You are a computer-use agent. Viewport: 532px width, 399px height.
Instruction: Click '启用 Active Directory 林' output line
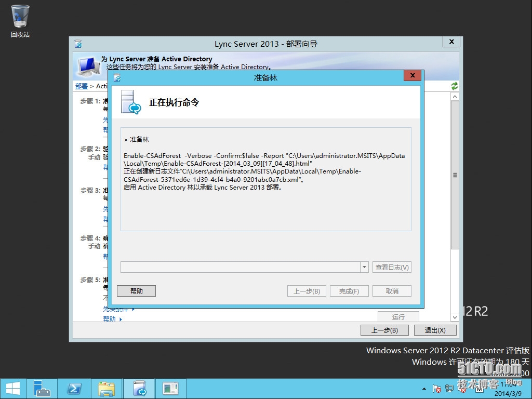pyautogui.click(x=203, y=187)
